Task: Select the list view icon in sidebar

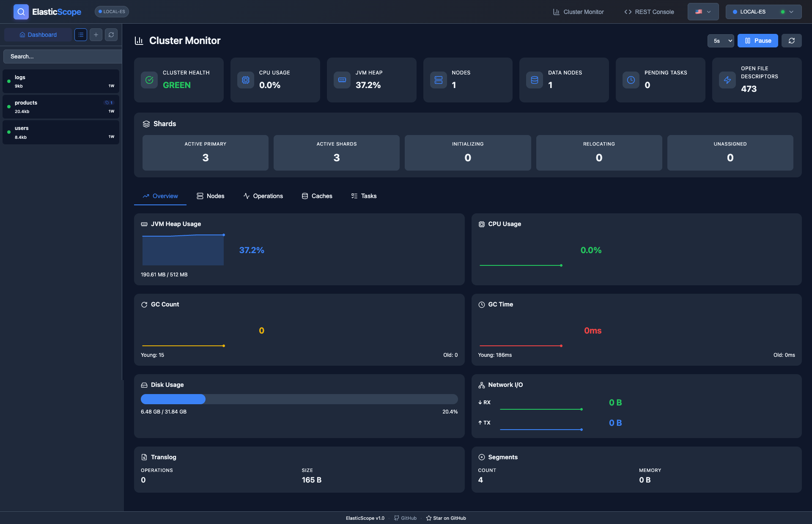Action: (x=80, y=34)
